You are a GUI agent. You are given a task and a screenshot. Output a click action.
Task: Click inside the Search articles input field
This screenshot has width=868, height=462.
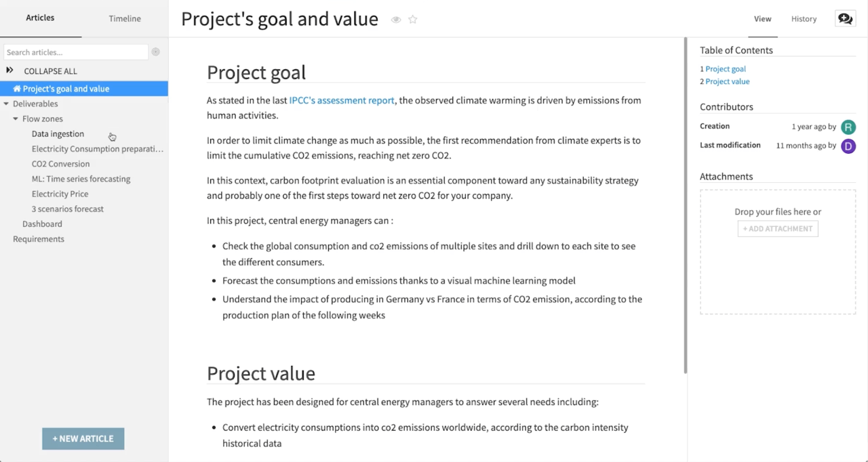pos(75,52)
